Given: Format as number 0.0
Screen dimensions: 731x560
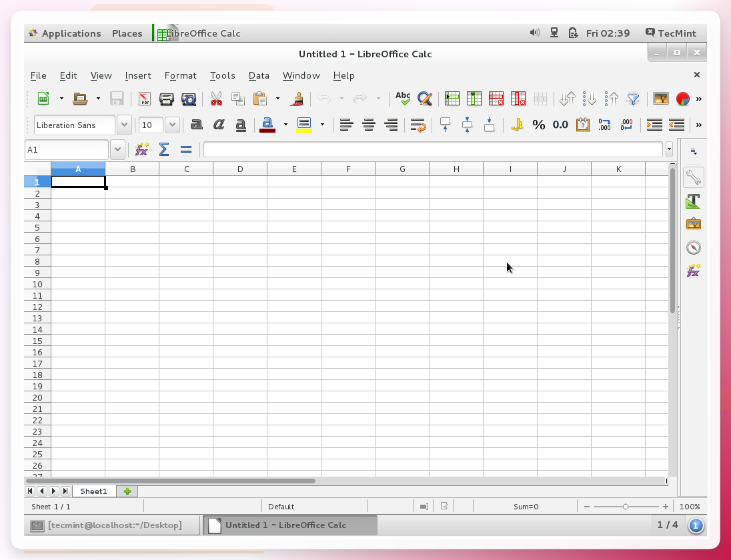Looking at the screenshot, I should [x=560, y=125].
